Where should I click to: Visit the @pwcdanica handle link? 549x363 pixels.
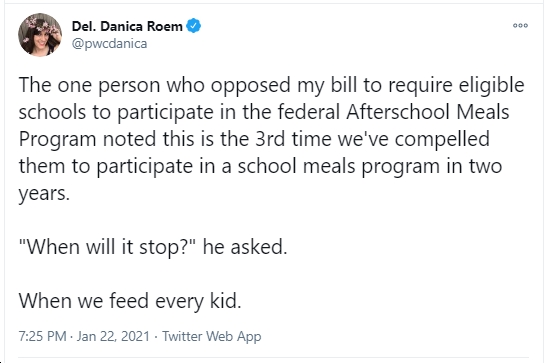pyautogui.click(x=109, y=44)
